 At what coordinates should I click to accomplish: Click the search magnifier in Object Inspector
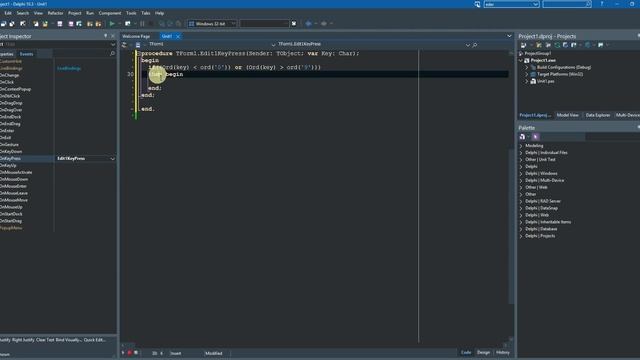click(x=112, y=53)
